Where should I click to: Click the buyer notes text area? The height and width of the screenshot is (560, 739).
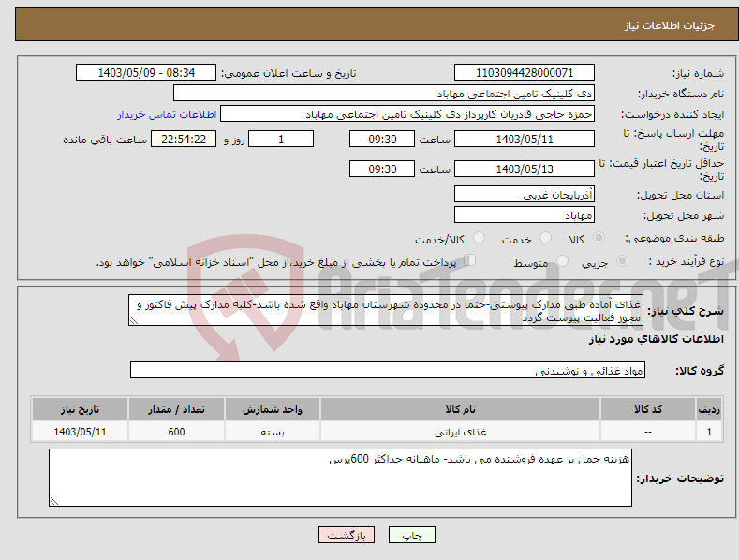340,478
